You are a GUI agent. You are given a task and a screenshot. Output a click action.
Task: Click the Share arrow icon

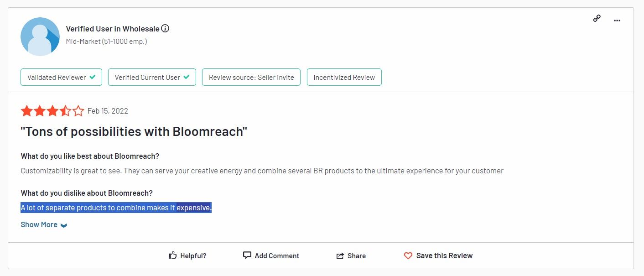[x=340, y=256]
